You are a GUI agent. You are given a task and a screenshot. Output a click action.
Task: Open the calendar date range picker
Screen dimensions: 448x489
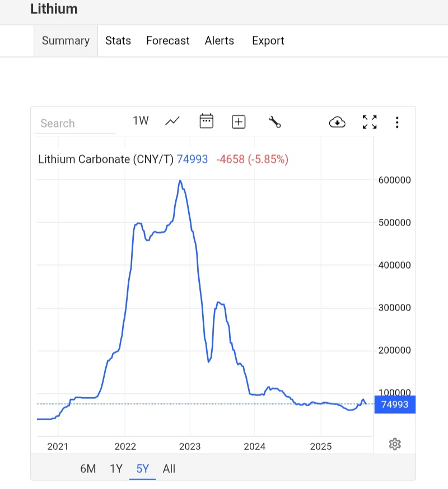[x=207, y=121]
